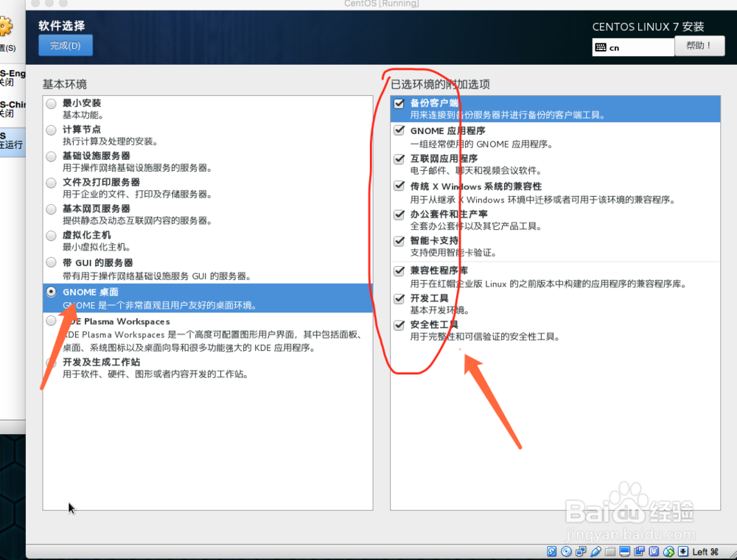Image resolution: width=737 pixels, height=560 pixels.
Task: Toggle the 互联网应用程序 checkbox
Action: click(399, 158)
